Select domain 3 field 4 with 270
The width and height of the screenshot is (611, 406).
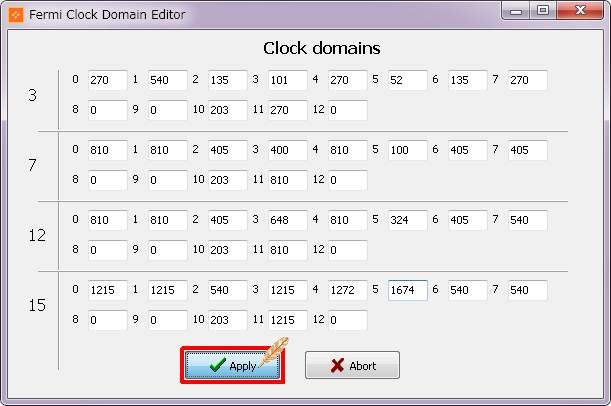348,80
